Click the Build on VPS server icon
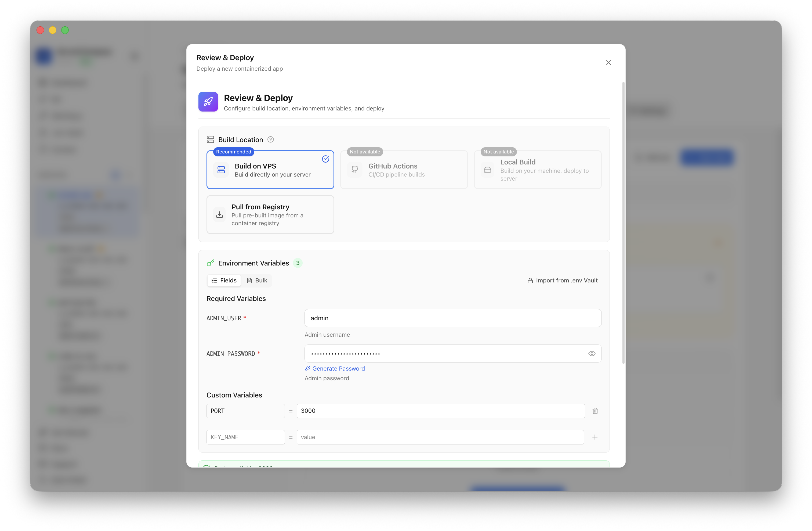The height and width of the screenshot is (531, 812). click(221, 170)
